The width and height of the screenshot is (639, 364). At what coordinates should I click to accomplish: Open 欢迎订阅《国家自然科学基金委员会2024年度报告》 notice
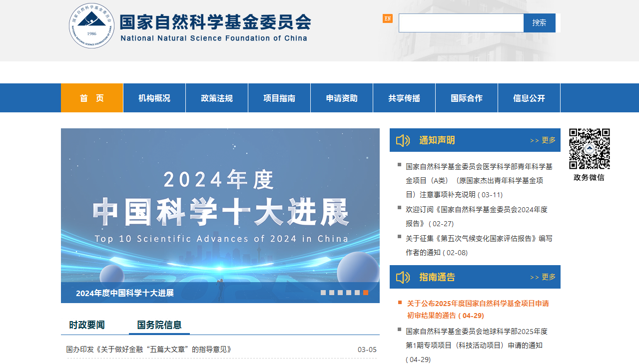point(477,216)
